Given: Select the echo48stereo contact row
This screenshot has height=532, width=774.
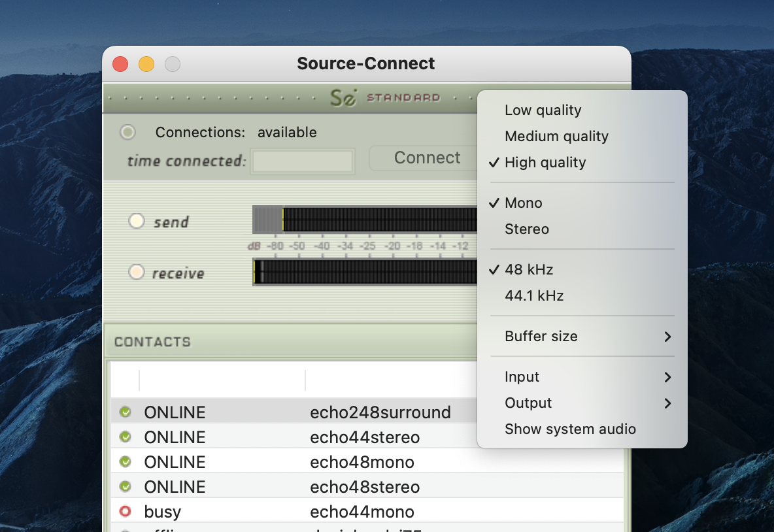Looking at the screenshot, I should [x=365, y=487].
